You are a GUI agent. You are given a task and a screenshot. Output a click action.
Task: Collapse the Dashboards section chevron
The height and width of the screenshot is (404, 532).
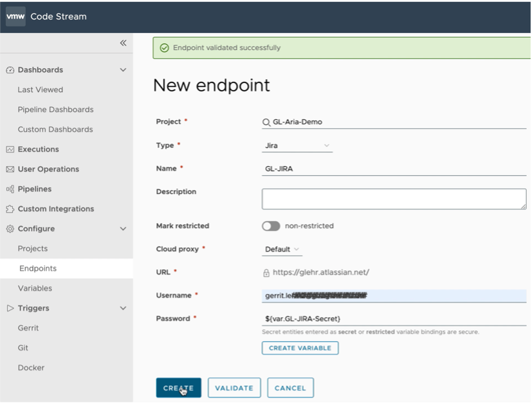(123, 70)
